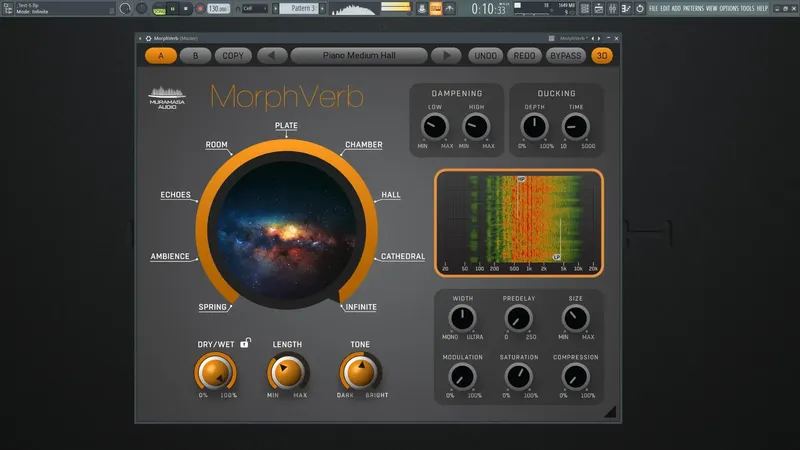Select the HALL reverb type
The image size is (800, 450).
pos(391,195)
